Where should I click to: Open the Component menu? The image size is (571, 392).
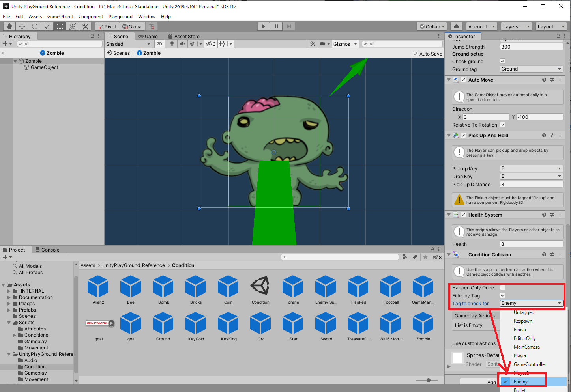click(x=91, y=17)
